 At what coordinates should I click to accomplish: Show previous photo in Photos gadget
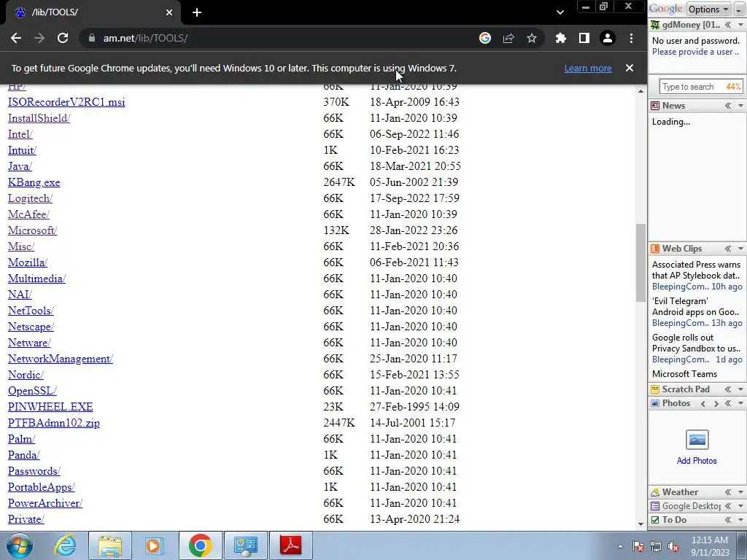point(703,404)
